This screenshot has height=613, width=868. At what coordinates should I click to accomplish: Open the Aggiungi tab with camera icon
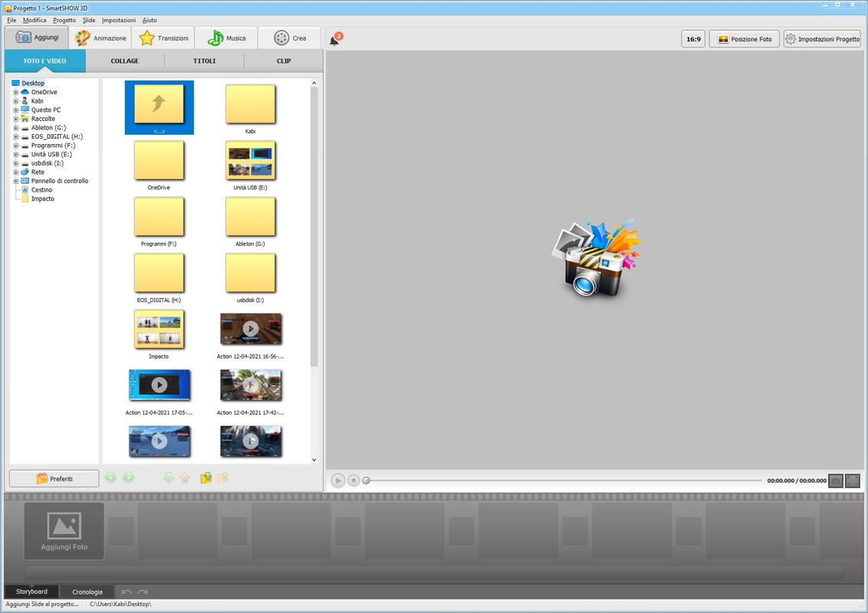point(37,38)
